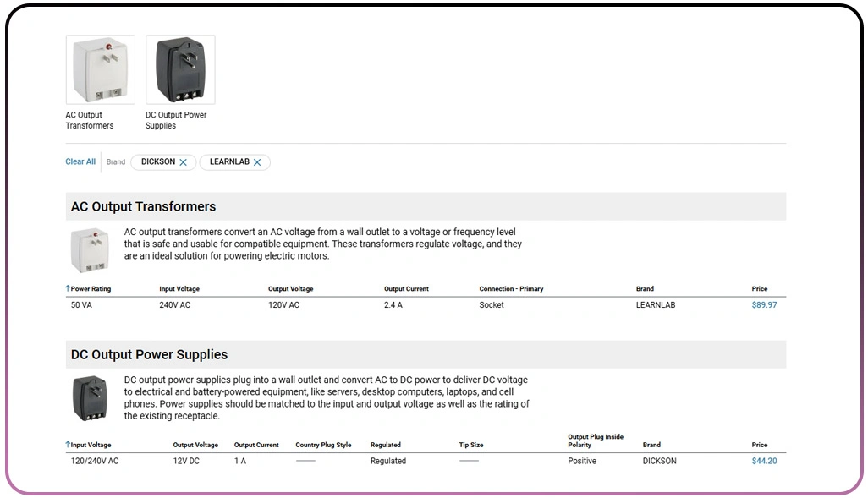Click the AC Output Transformers section heading
This screenshot has height=498, width=868.
click(x=143, y=206)
